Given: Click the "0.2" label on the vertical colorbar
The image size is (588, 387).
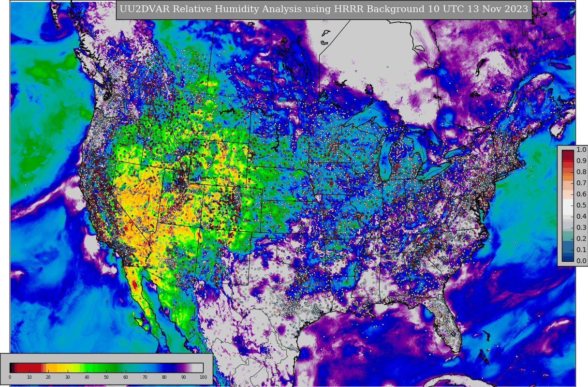Looking at the screenshot, I should click(x=581, y=239).
